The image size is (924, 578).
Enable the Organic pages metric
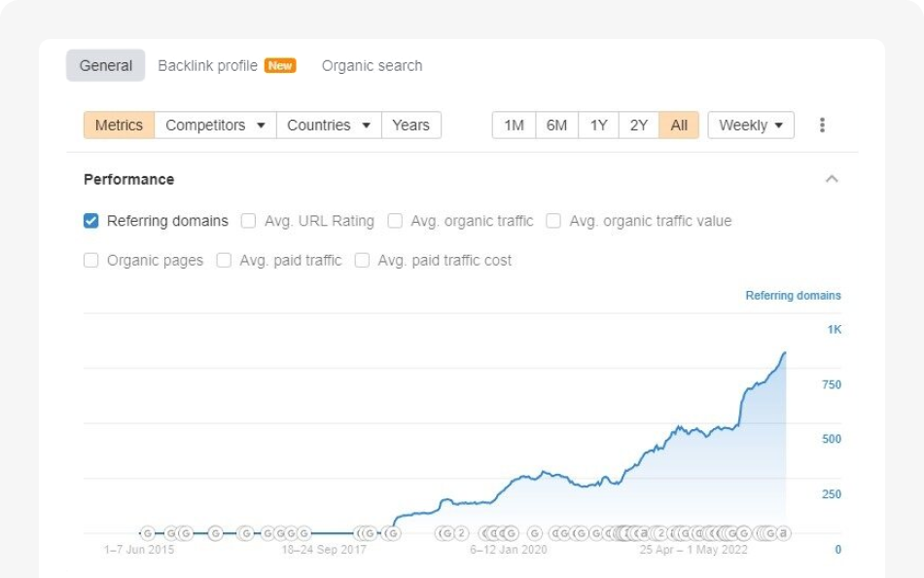(x=90, y=260)
